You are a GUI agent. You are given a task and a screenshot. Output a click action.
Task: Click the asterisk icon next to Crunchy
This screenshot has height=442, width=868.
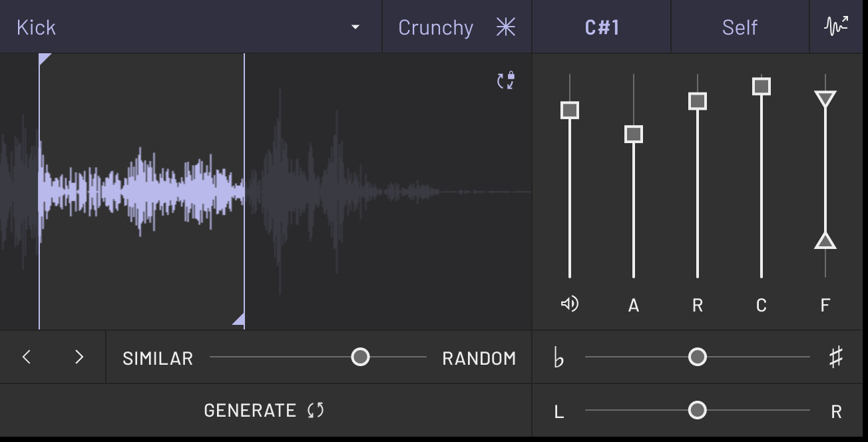pyautogui.click(x=506, y=27)
